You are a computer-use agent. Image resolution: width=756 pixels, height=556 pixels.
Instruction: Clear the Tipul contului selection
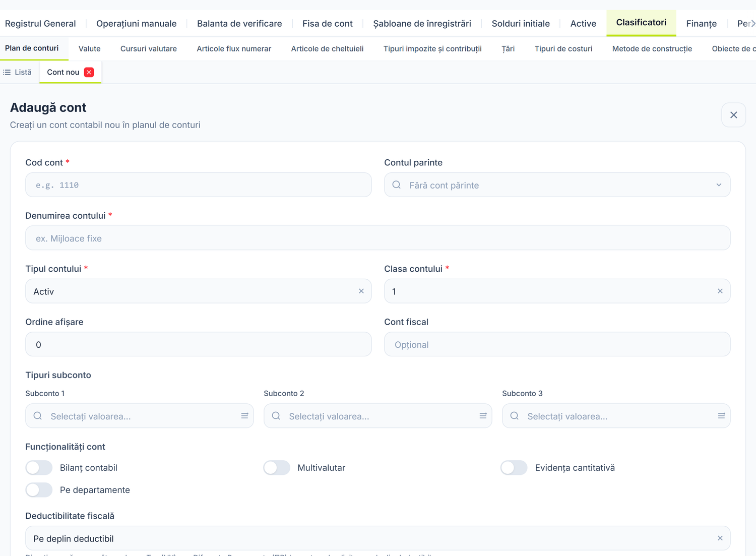point(361,291)
